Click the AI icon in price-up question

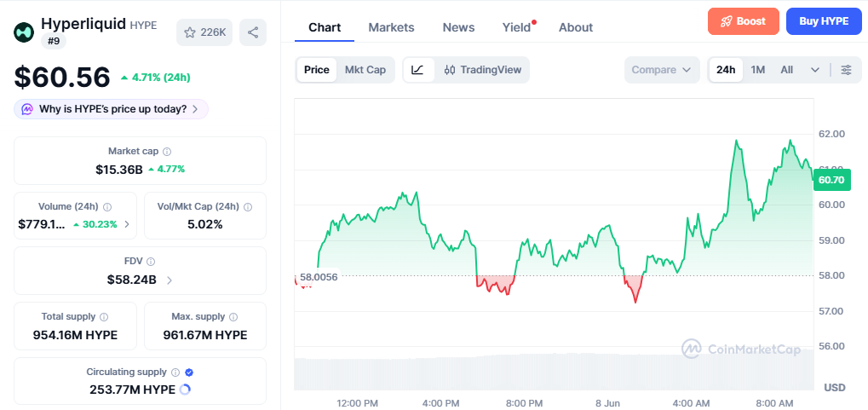pyautogui.click(x=27, y=109)
